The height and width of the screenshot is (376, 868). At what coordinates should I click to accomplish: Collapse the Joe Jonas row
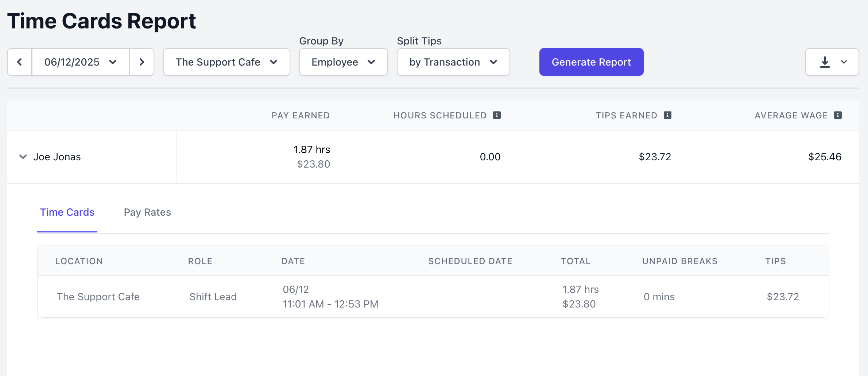point(23,157)
